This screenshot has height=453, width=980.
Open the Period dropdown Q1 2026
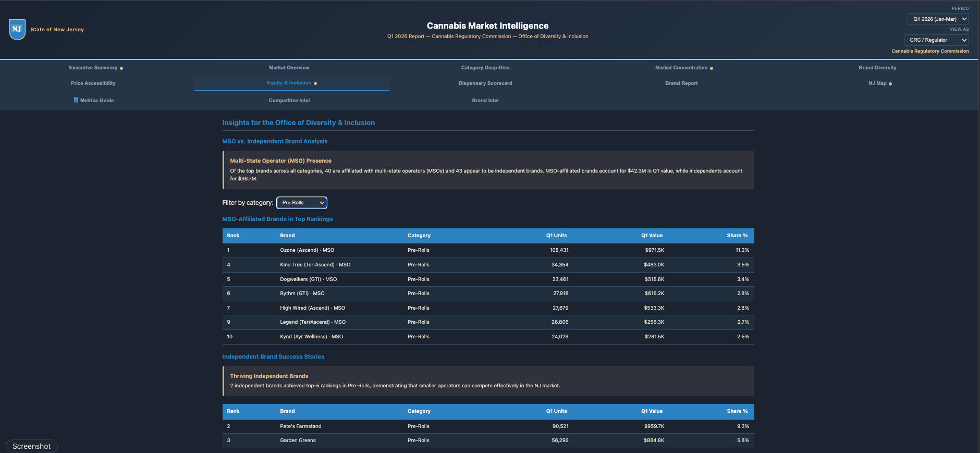[x=938, y=19]
